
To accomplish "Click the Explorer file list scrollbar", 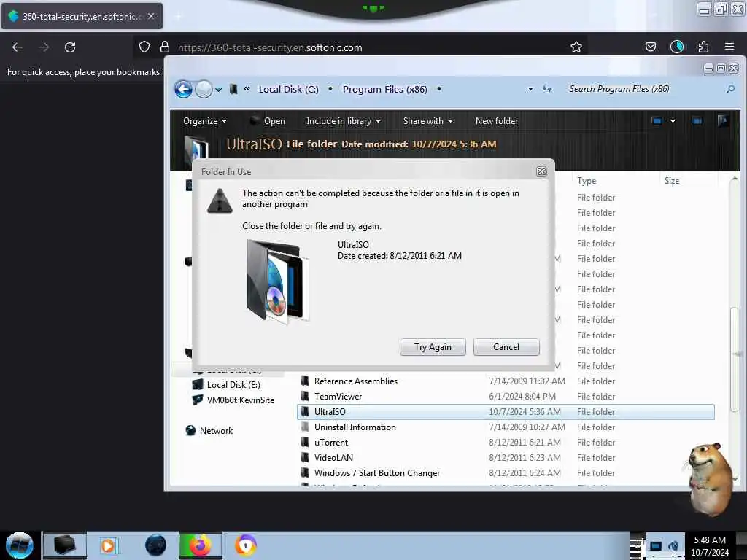I will pos(734,359).
